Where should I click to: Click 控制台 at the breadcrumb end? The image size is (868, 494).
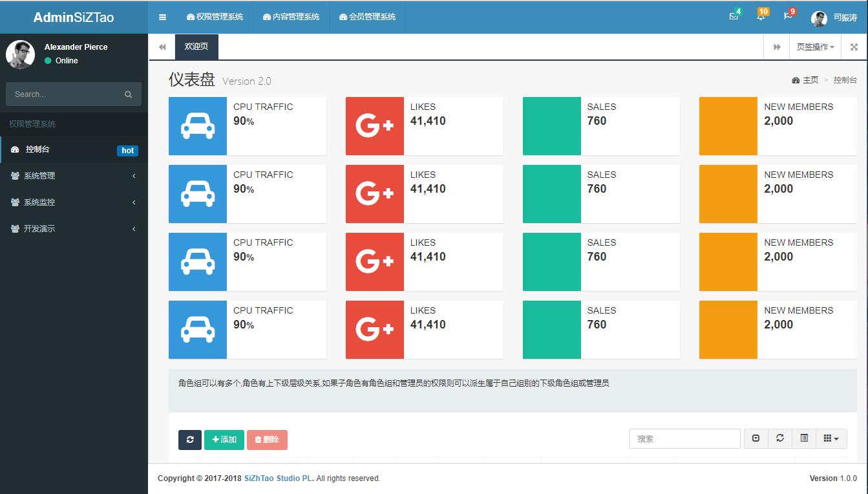(845, 80)
